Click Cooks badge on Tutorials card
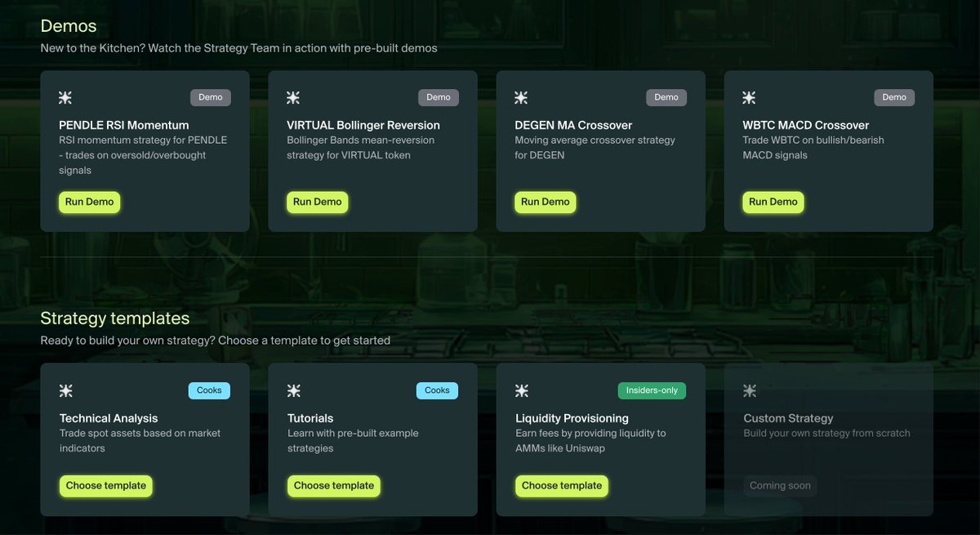Screen dimensions: 980x535 tap(437, 390)
